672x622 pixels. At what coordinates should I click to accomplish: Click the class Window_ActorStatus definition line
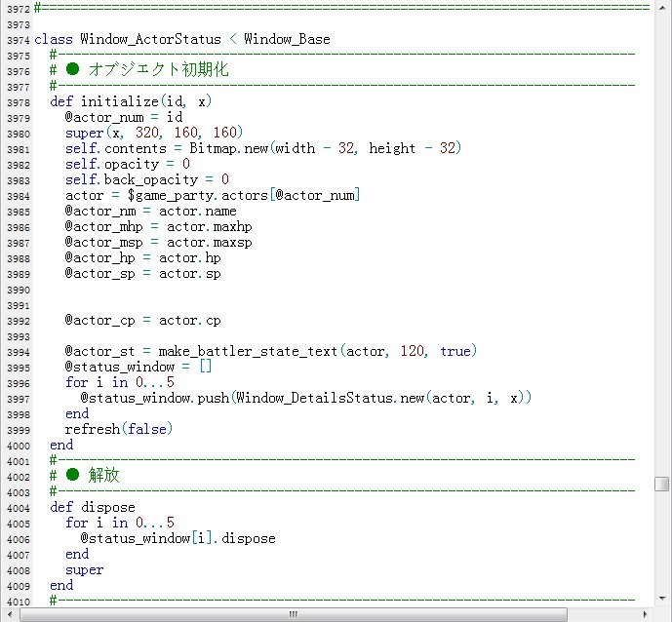(x=182, y=39)
